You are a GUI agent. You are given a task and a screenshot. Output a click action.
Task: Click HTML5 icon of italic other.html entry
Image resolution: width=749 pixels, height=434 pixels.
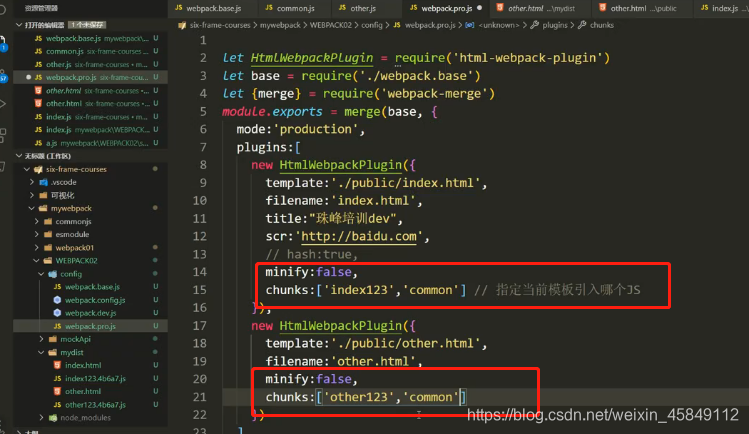pos(38,90)
